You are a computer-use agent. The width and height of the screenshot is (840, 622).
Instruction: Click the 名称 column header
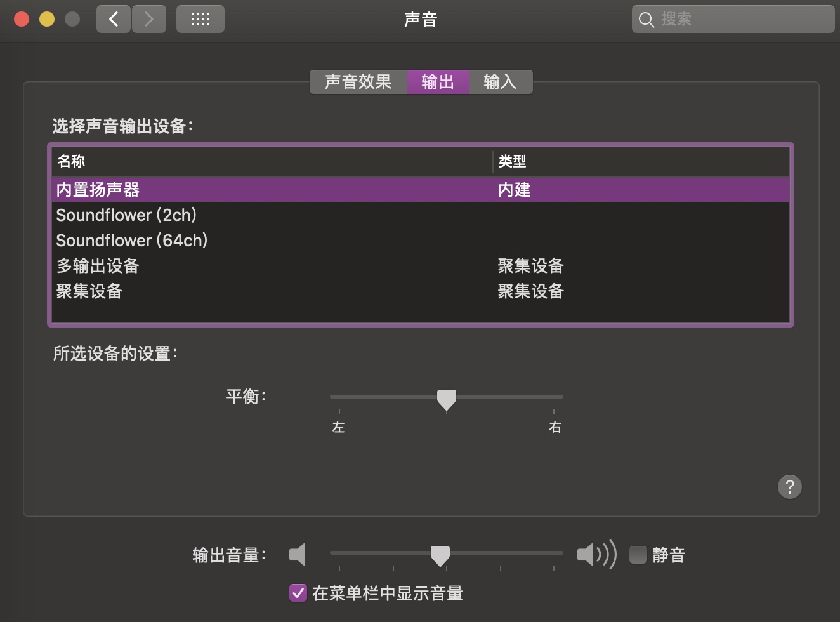tap(69, 162)
